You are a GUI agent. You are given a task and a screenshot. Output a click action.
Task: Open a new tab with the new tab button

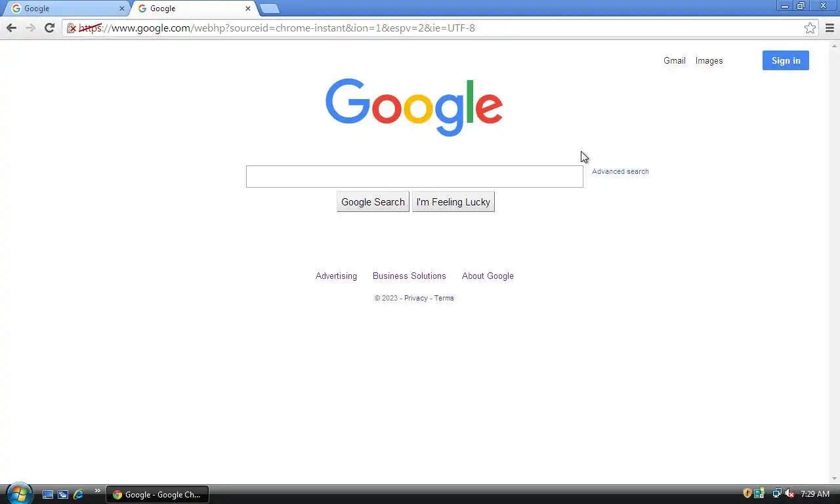269,9
